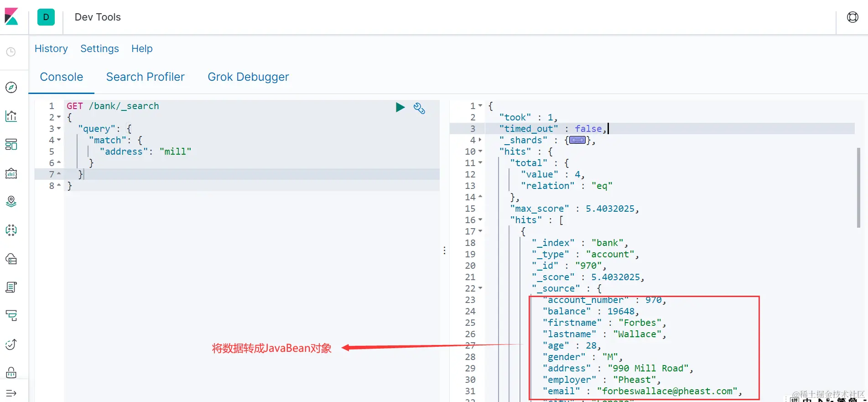Click the "relation" : "eq" line
This screenshot has width=868, height=402.
tap(567, 186)
